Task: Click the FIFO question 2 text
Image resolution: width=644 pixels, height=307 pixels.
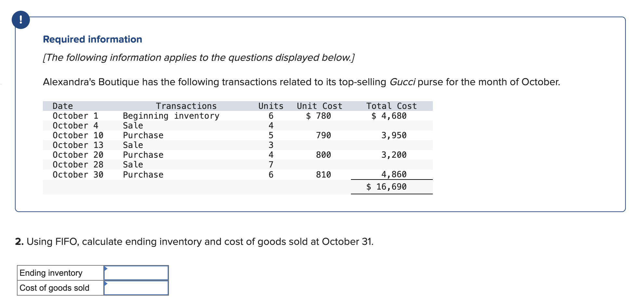Action: 194,242
